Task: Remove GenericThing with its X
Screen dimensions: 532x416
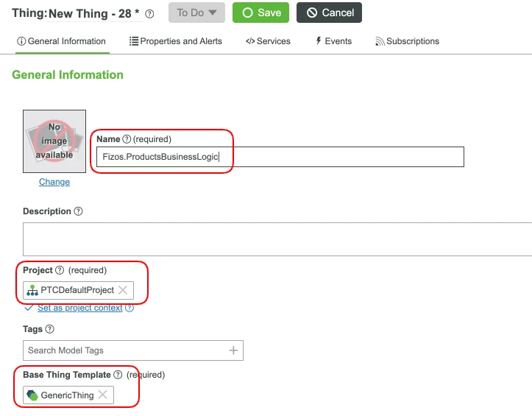Action: pyautogui.click(x=102, y=395)
